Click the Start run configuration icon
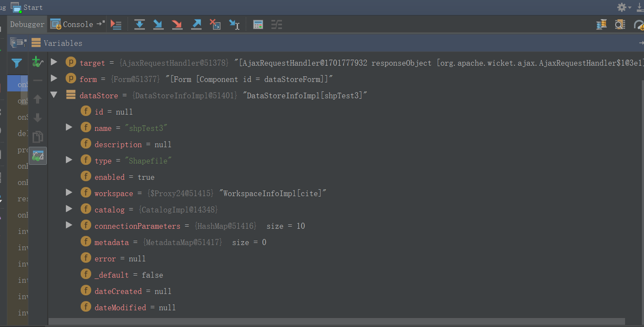 click(x=16, y=7)
